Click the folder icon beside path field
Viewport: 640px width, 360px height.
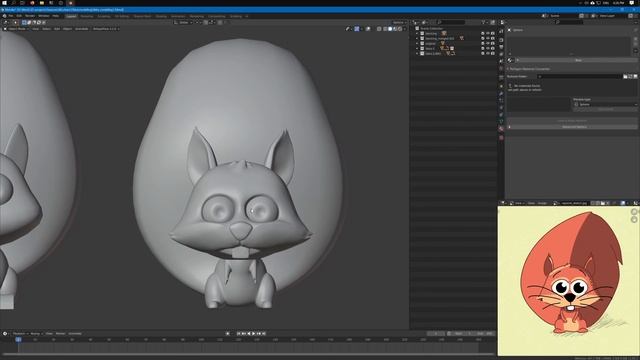tap(625, 76)
